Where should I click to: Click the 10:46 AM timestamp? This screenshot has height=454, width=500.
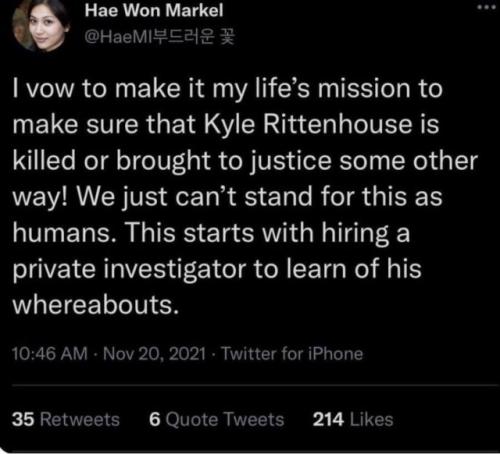pos(50,354)
